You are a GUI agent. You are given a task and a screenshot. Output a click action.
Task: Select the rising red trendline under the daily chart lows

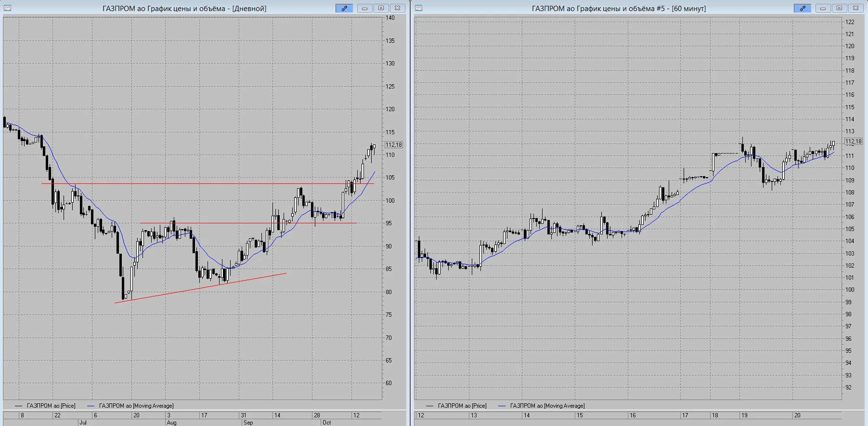click(200, 288)
